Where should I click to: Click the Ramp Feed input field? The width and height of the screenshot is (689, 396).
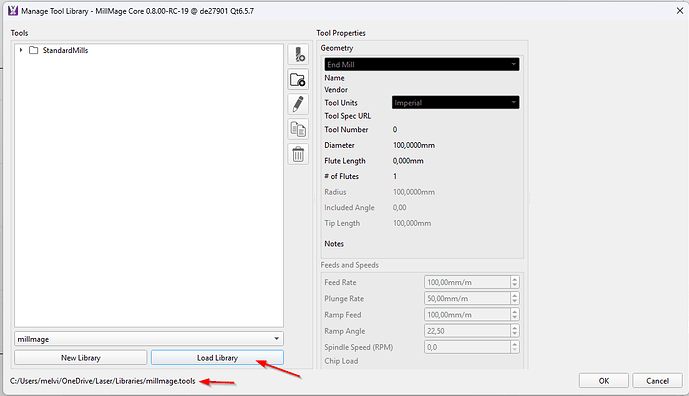467,315
